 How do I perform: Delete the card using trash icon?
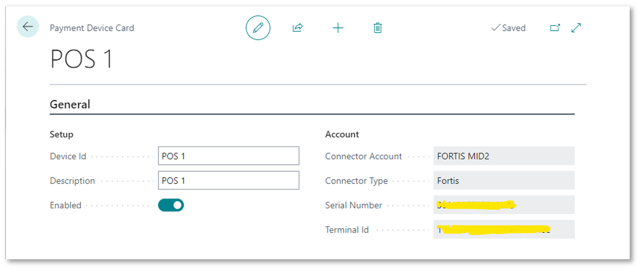(x=378, y=28)
